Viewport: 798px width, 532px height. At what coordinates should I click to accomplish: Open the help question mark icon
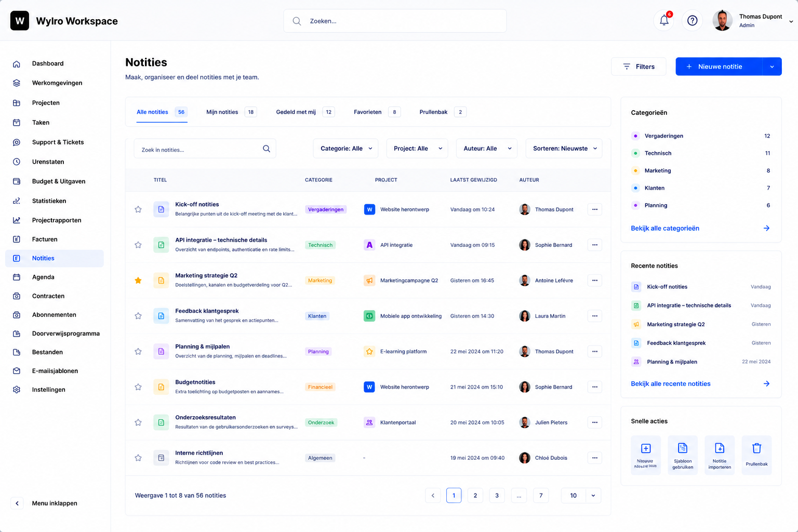(692, 21)
